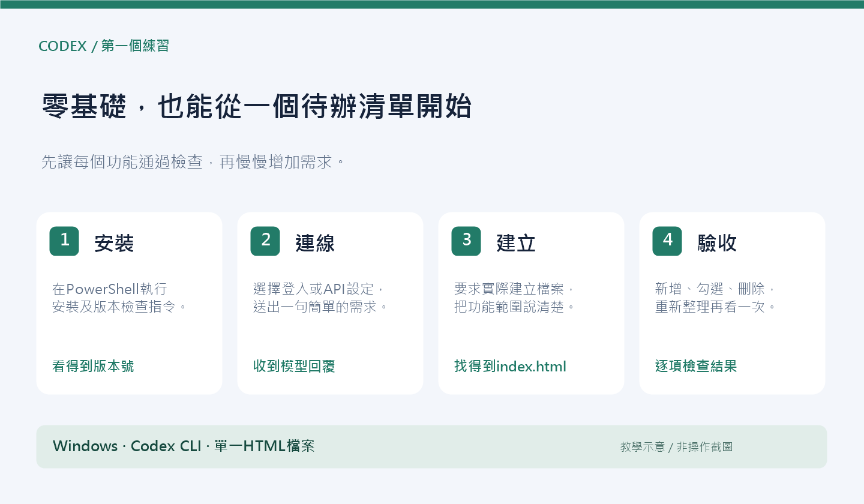Click the text 在PowerShell執行
Image resolution: width=864 pixels, height=504 pixels.
click(x=110, y=289)
